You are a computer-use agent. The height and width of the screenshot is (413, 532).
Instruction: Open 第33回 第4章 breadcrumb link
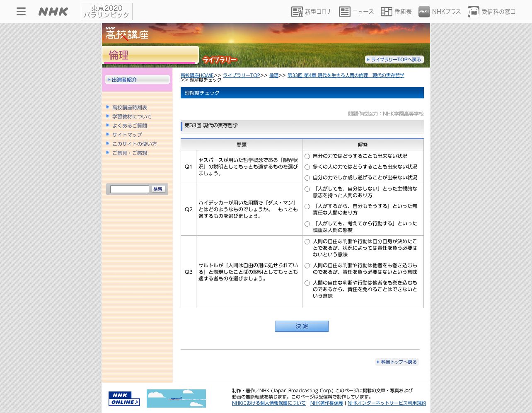(x=346, y=75)
